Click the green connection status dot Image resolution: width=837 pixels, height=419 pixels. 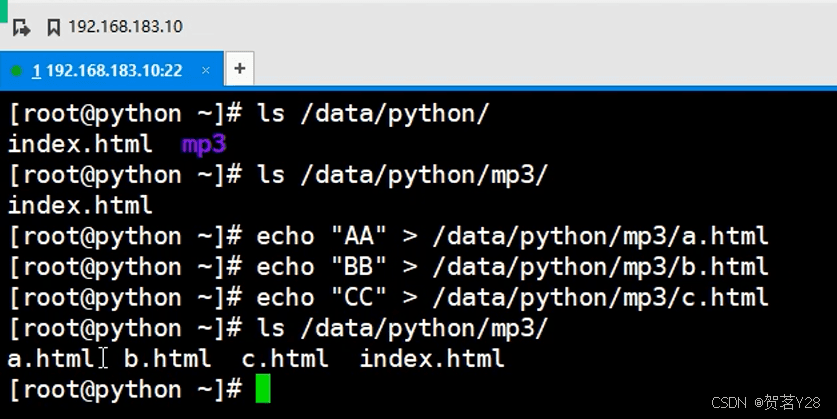pos(17,70)
